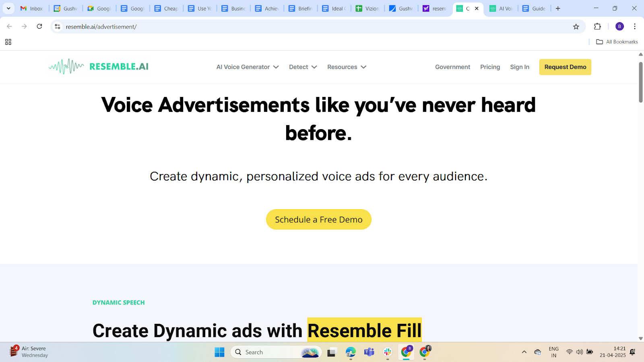The height and width of the screenshot is (362, 644).
Task: Click the Request Demo button
Action: coord(565,67)
